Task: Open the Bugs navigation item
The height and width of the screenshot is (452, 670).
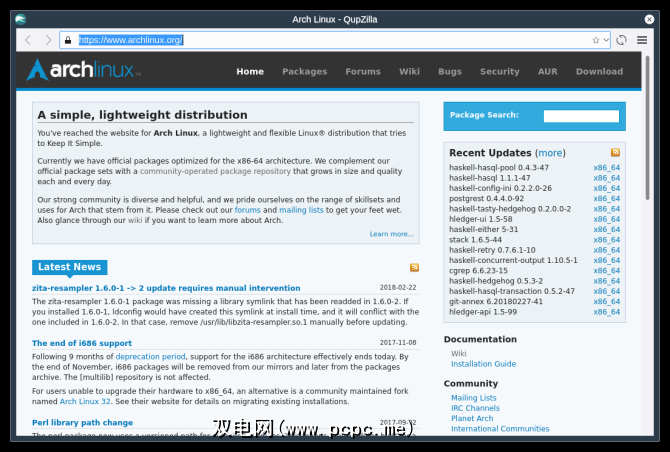Action: (x=450, y=72)
